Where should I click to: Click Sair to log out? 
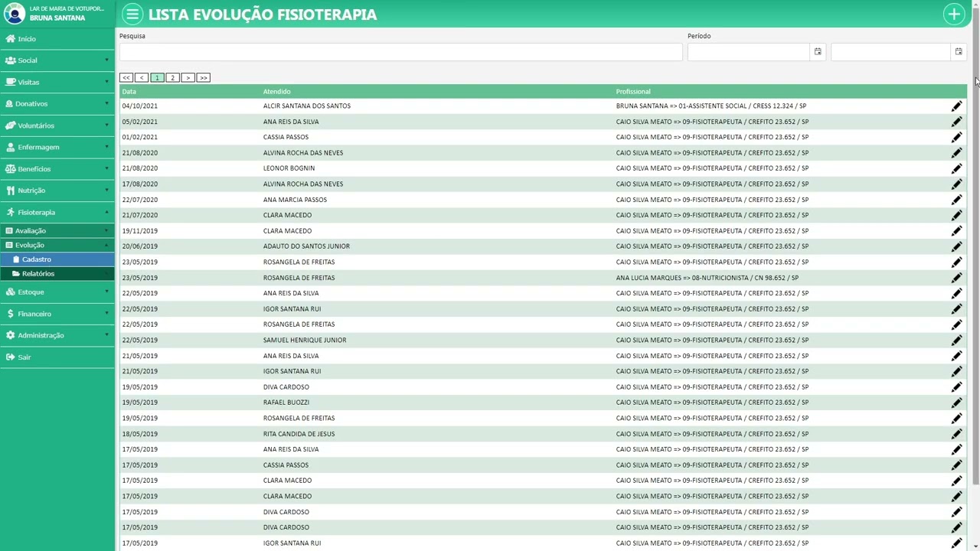point(24,357)
